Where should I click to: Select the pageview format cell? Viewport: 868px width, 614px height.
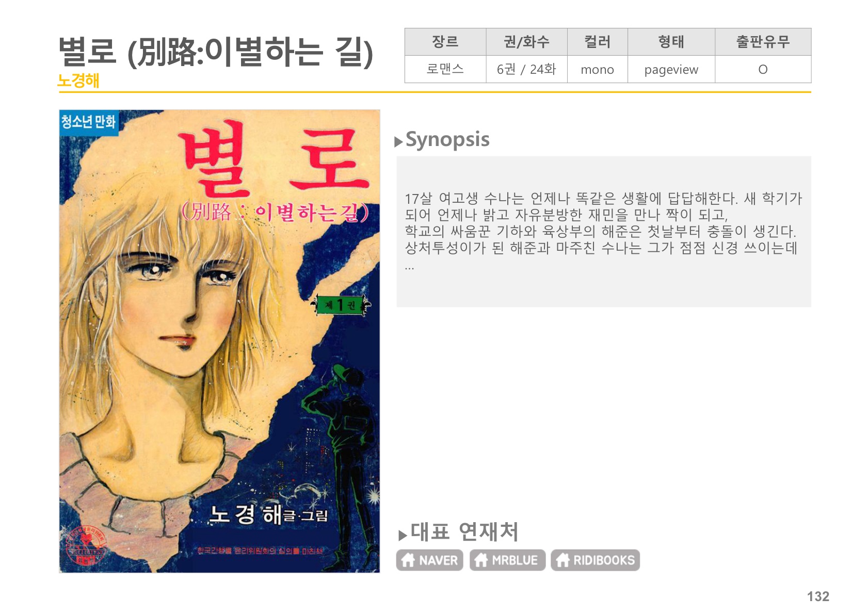pos(671,69)
